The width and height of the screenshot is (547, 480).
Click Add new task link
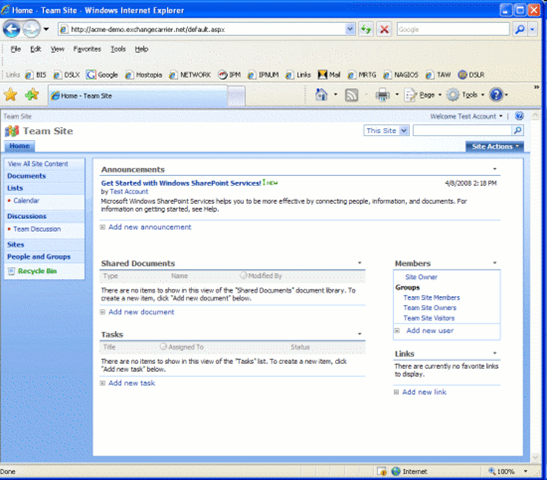(132, 383)
